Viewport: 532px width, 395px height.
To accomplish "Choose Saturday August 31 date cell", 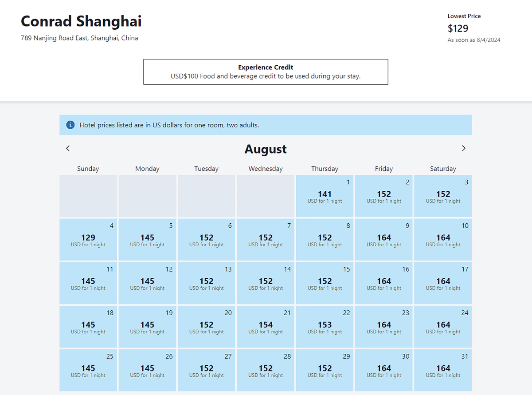I will coord(443,370).
